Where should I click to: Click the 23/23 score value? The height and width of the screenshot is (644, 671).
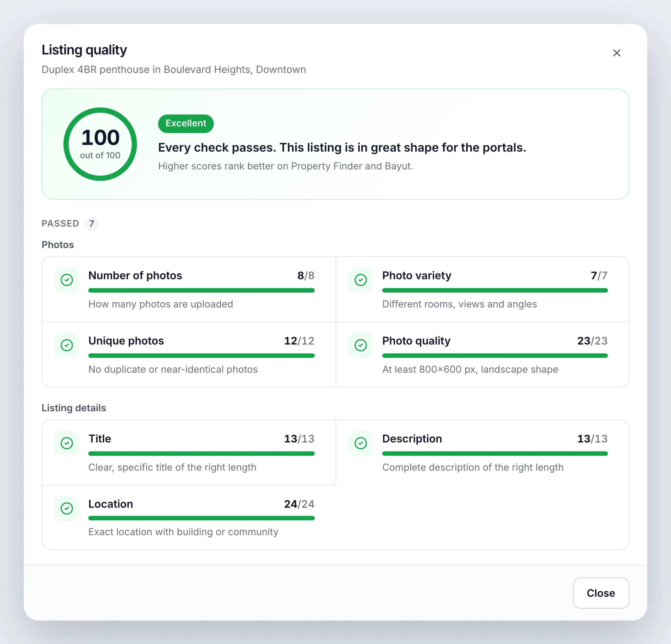(x=592, y=341)
